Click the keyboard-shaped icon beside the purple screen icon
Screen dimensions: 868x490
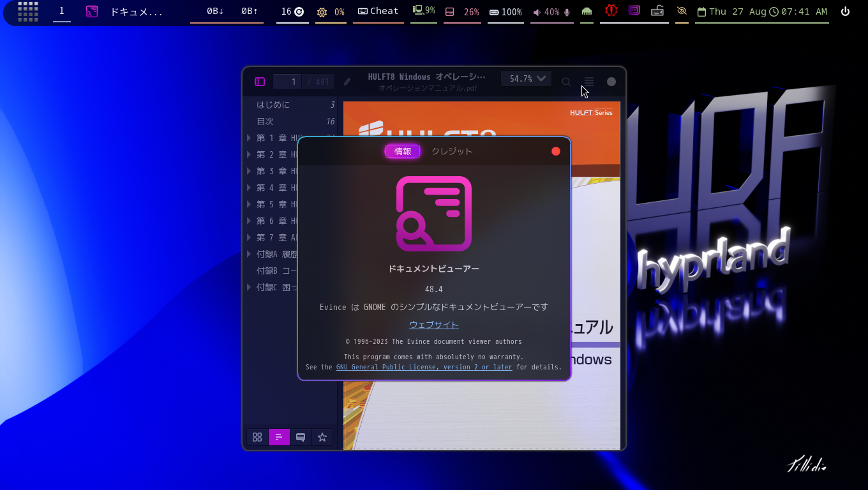tap(657, 11)
